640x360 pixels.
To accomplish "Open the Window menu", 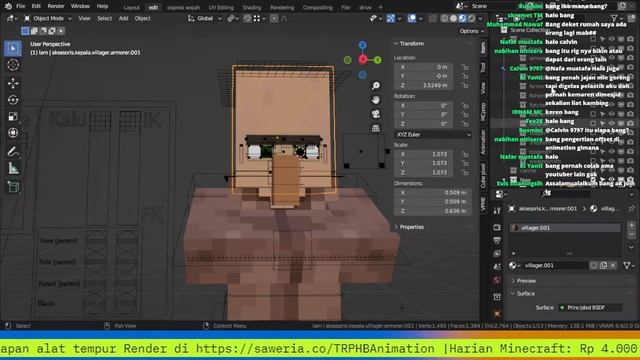I will click(80, 6).
